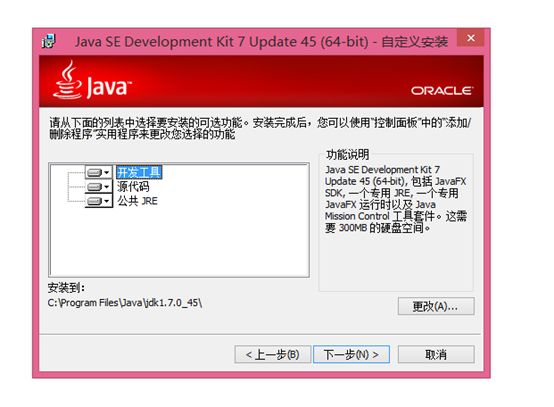554x407 pixels.
Task: Click the installer icon in title bar
Action: pos(49,41)
